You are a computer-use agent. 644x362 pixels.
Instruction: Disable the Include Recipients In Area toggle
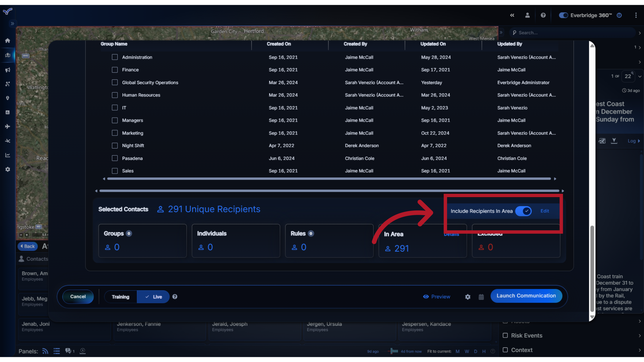click(x=524, y=211)
